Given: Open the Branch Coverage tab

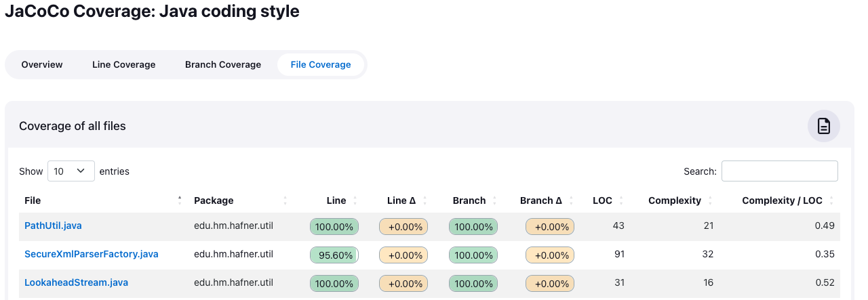Looking at the screenshot, I should point(223,65).
